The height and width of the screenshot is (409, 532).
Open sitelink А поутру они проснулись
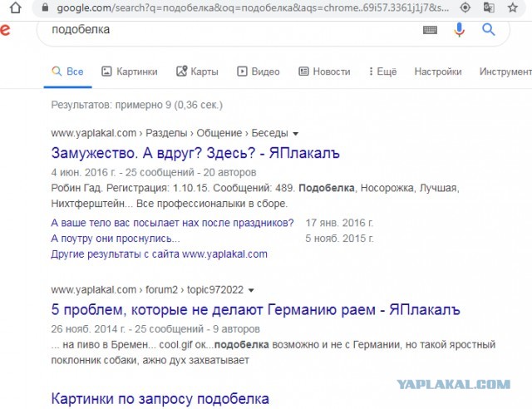116,239
